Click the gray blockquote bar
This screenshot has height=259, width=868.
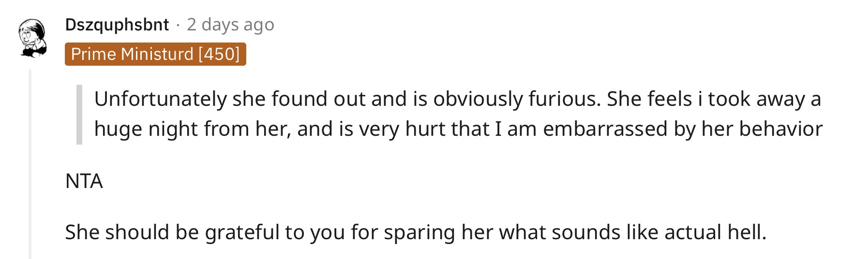pos(79,115)
